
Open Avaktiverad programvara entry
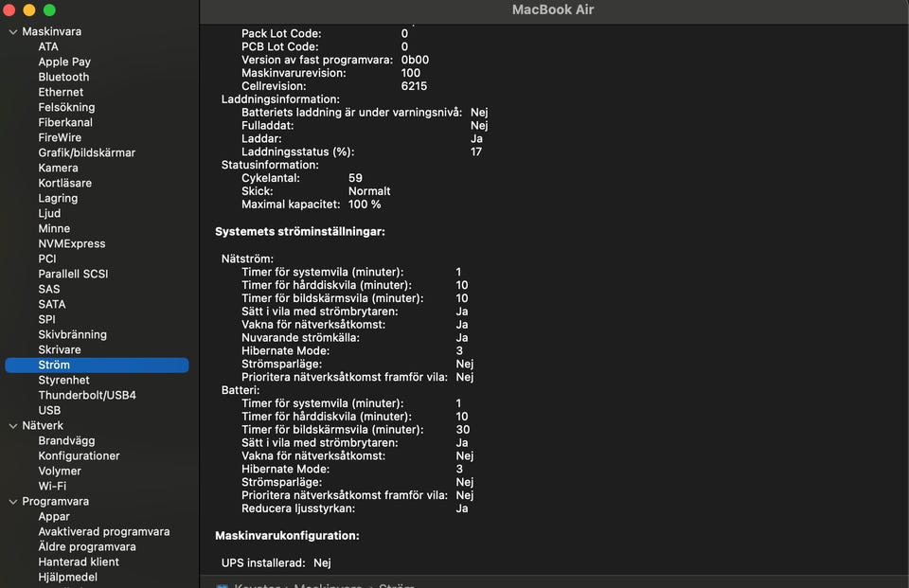tap(104, 531)
